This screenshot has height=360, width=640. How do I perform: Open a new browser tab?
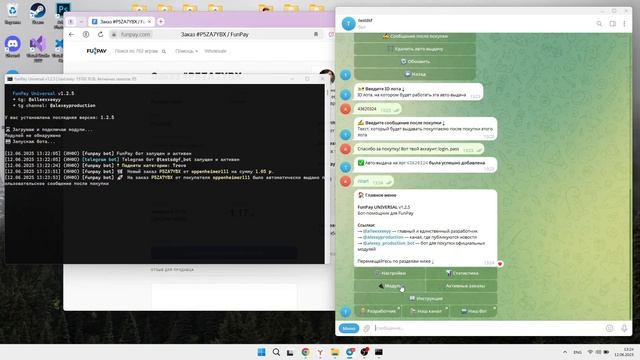click(161, 22)
